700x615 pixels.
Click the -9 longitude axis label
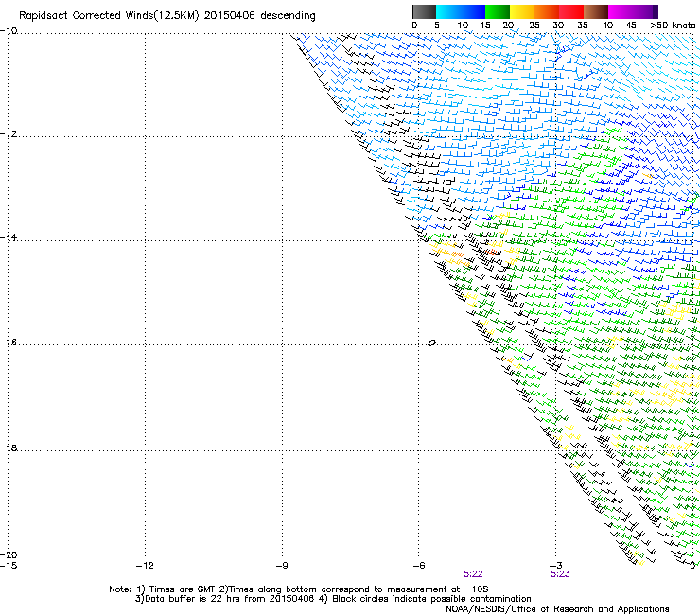[282, 566]
